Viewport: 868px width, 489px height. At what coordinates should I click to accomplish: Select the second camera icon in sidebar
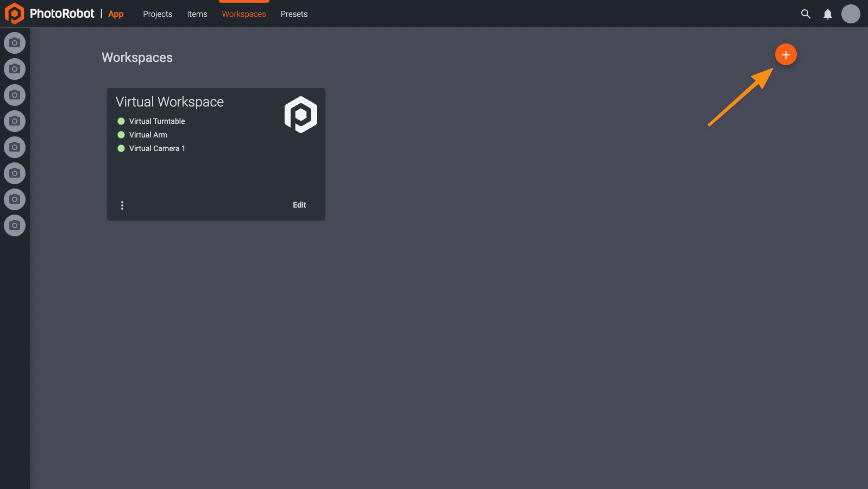[x=15, y=69]
